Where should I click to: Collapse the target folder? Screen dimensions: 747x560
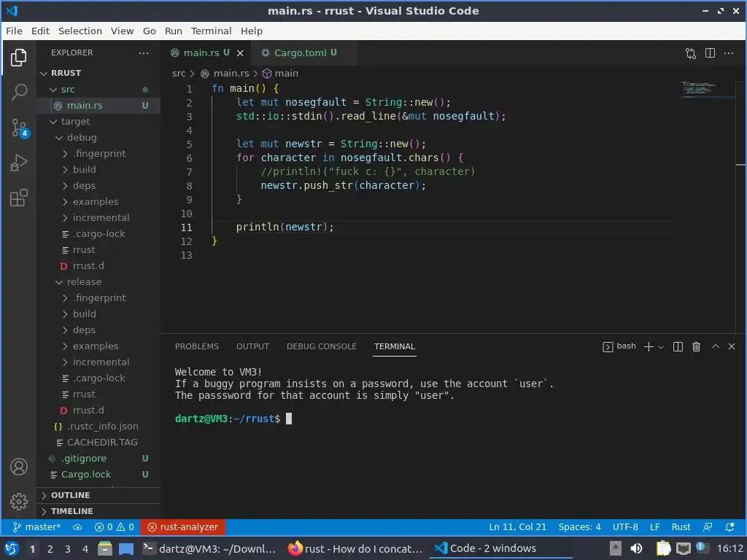coord(98,122)
